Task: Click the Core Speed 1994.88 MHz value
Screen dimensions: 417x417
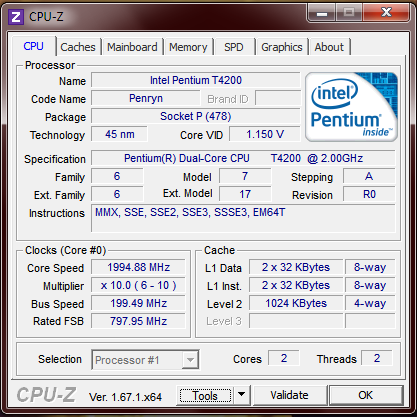Action: (138, 267)
